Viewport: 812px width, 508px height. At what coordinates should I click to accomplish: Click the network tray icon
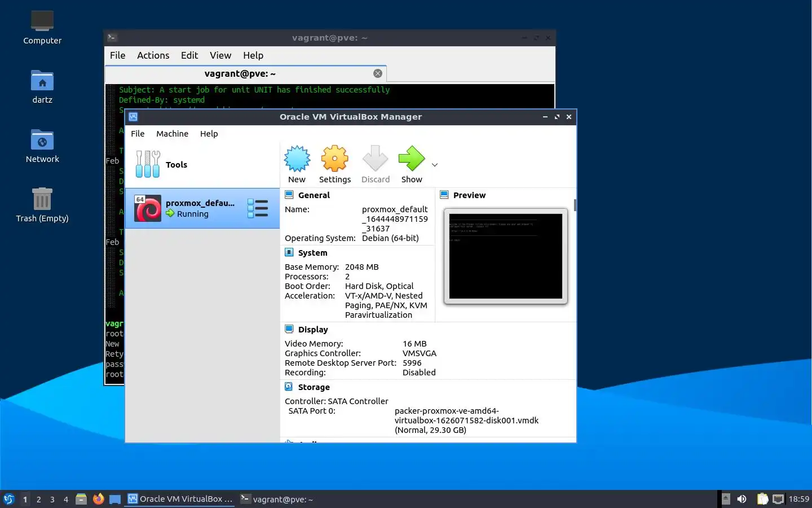pos(778,499)
